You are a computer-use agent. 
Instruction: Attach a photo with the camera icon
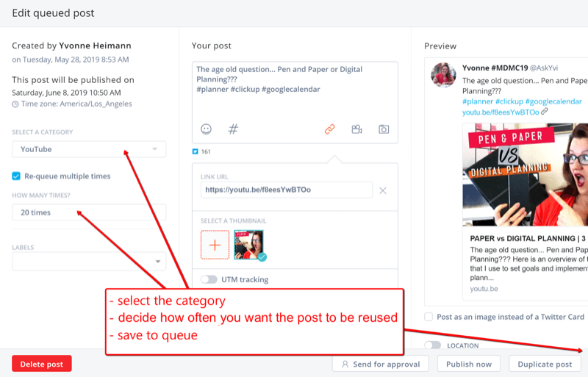384,129
